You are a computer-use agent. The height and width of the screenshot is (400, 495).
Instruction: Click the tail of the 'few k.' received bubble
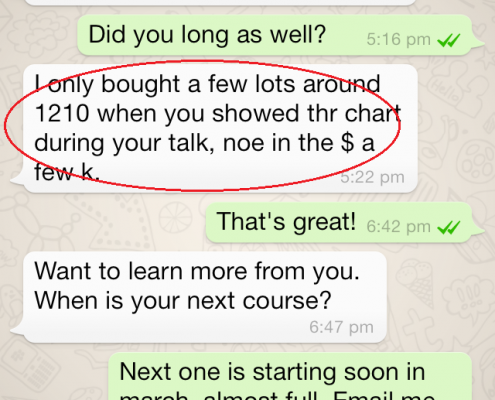click(x=17, y=180)
